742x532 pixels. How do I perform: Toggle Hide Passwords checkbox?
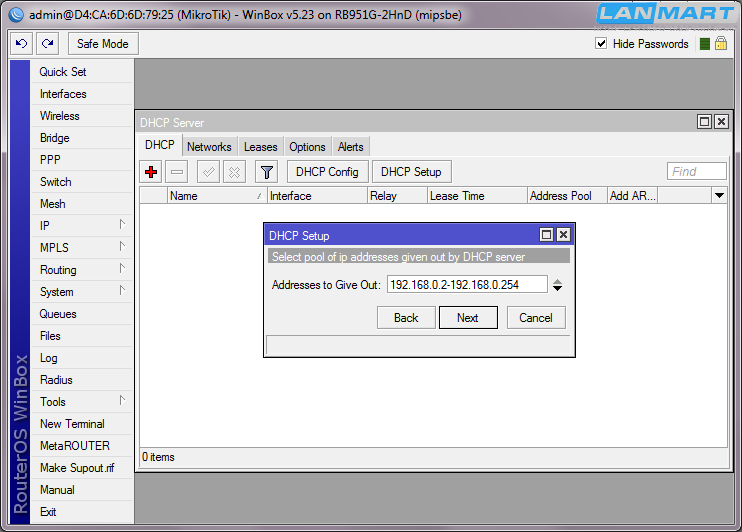coord(601,44)
